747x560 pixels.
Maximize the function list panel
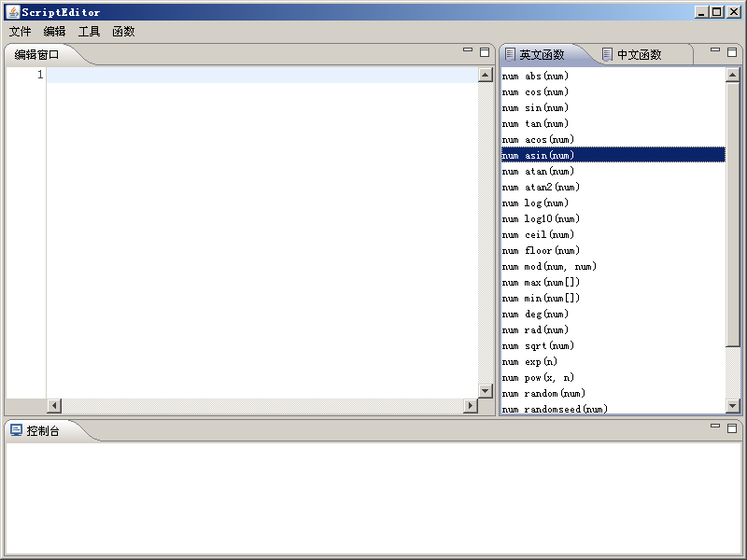(732, 52)
